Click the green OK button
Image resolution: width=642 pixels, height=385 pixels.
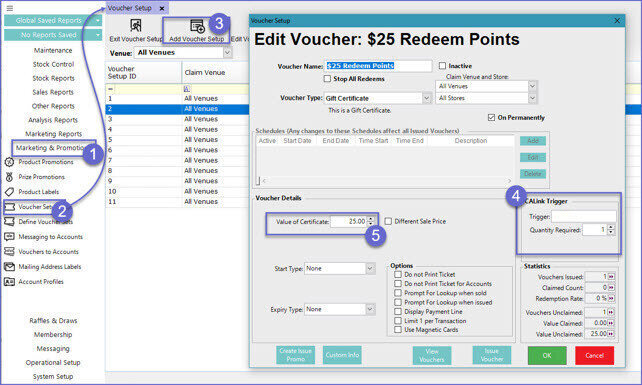pyautogui.click(x=547, y=356)
